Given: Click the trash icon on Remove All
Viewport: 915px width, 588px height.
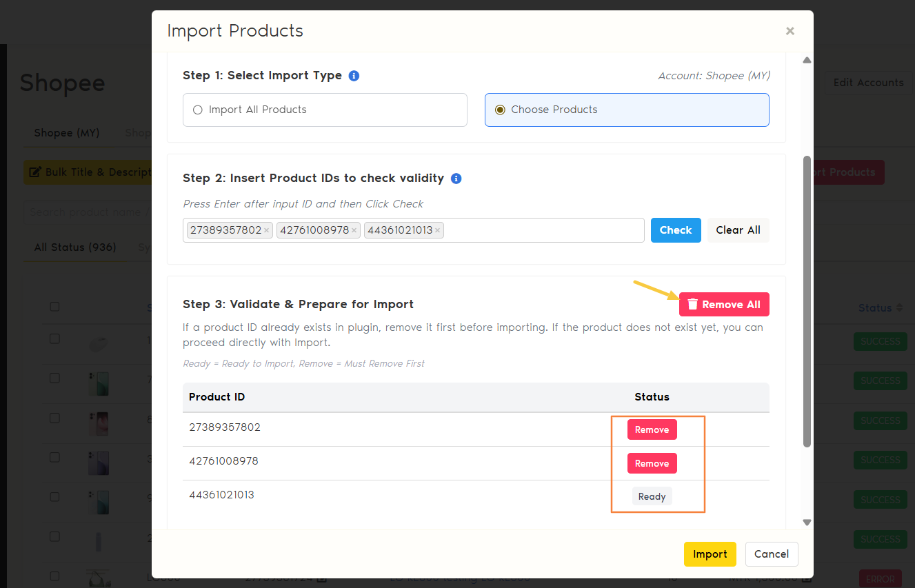Looking at the screenshot, I should tap(693, 305).
